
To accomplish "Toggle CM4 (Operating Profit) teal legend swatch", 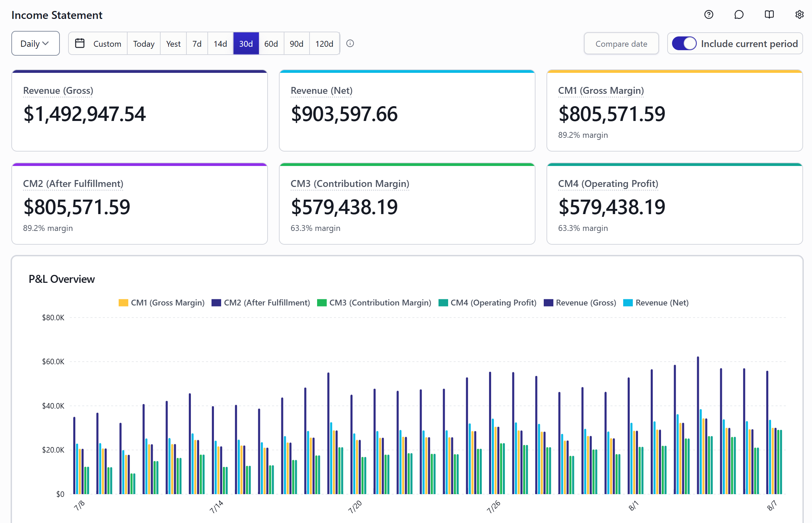I will point(443,303).
